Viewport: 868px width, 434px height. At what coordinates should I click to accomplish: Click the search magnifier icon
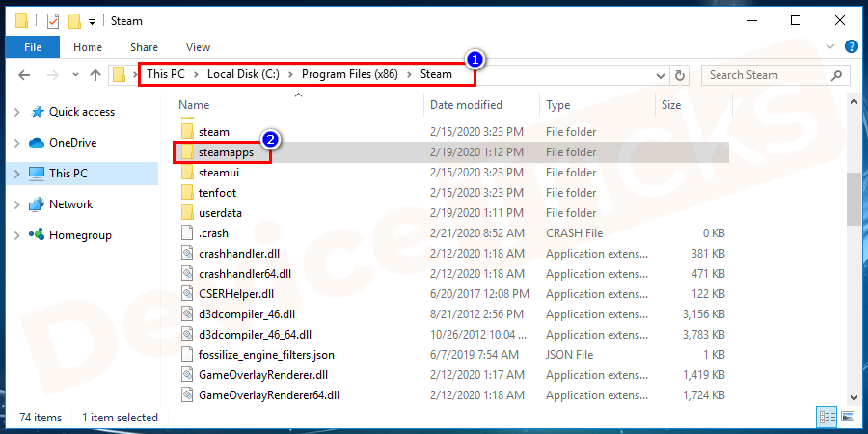point(836,75)
